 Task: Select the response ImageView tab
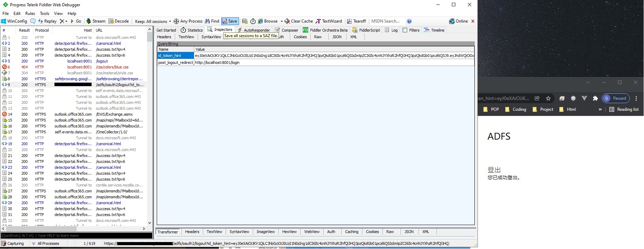[266, 232]
